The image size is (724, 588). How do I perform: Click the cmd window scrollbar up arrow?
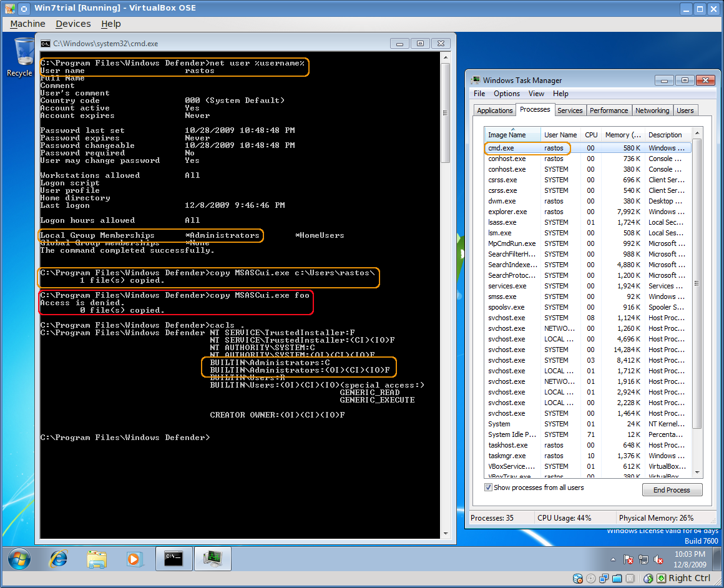(x=446, y=57)
